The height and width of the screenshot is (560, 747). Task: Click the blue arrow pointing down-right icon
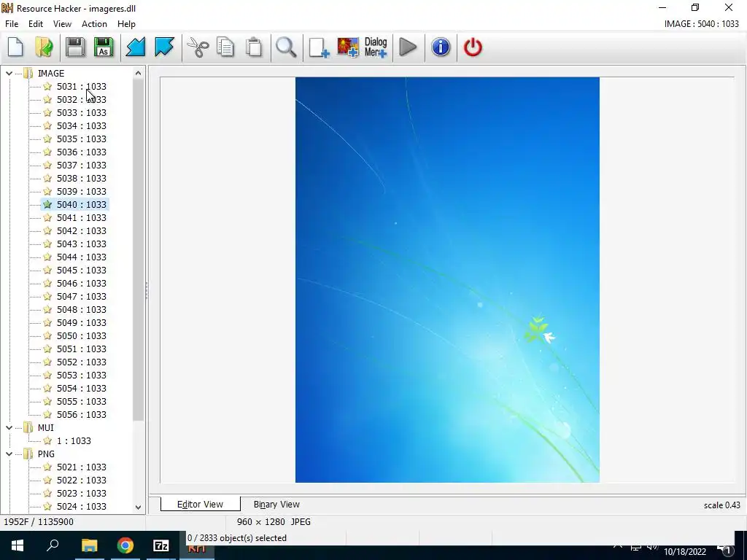164,47
